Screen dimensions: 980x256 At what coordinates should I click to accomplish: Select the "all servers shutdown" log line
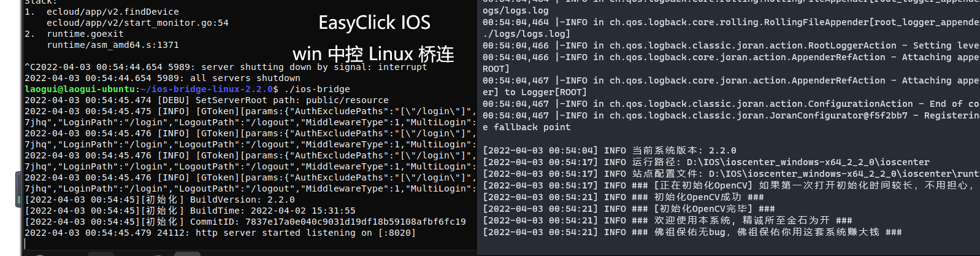point(163,78)
